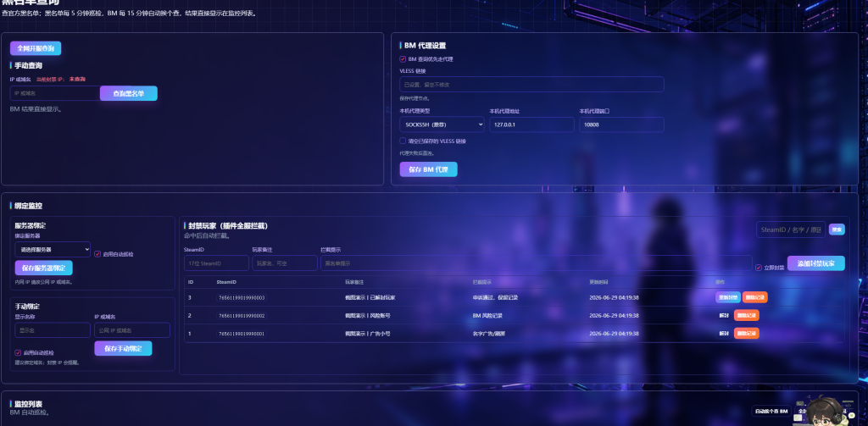Click the 保存服务器绑定 button
Screen dimensions: 868x426
point(44,268)
